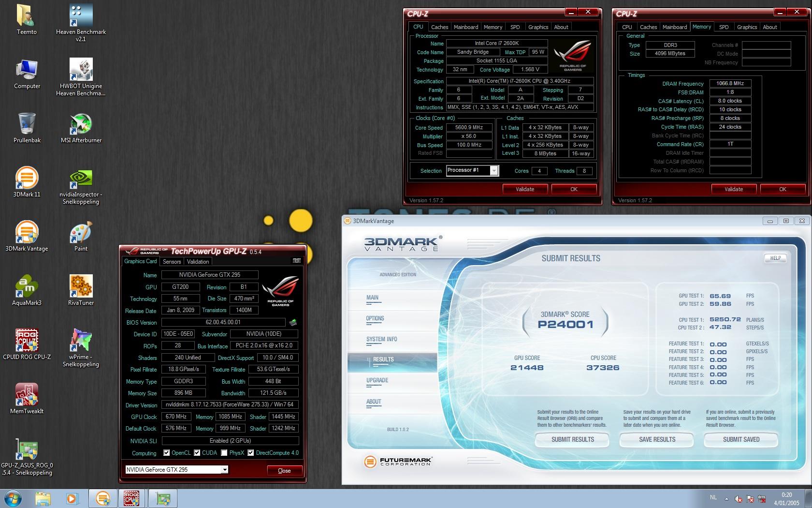This screenshot has height=508, width=812.
Task: Click the Close button in GPU-Z
Action: [x=284, y=470]
